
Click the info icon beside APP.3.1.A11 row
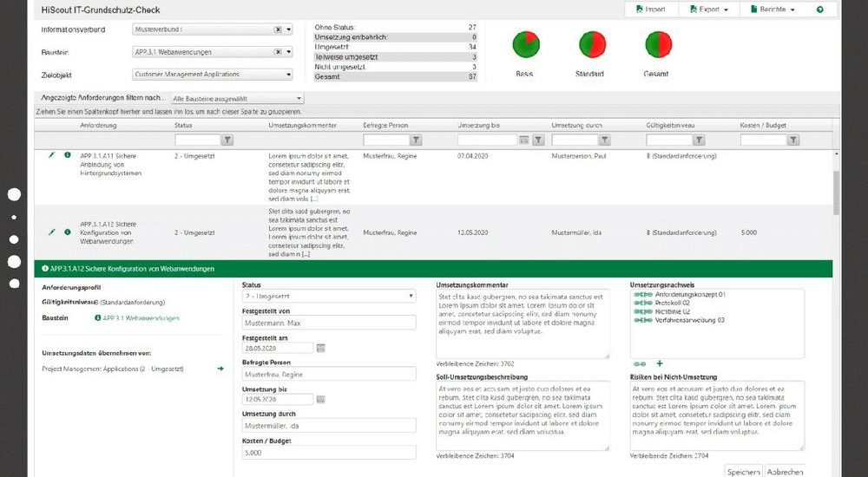coord(68,155)
